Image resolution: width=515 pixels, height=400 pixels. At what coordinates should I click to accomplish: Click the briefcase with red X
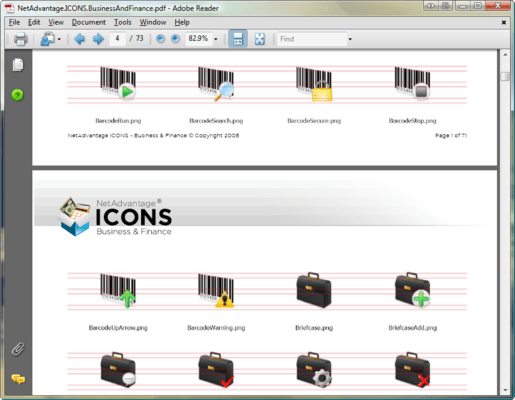[x=412, y=370]
